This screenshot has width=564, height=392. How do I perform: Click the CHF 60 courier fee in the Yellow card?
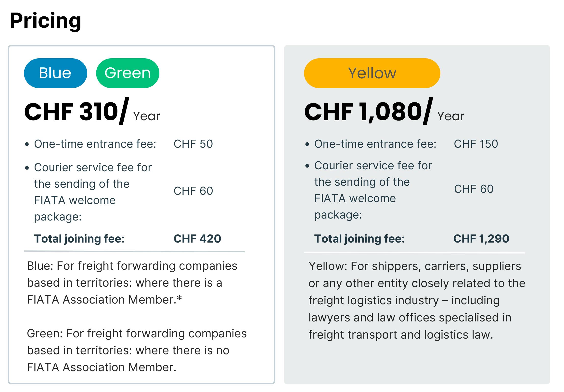[x=473, y=189]
